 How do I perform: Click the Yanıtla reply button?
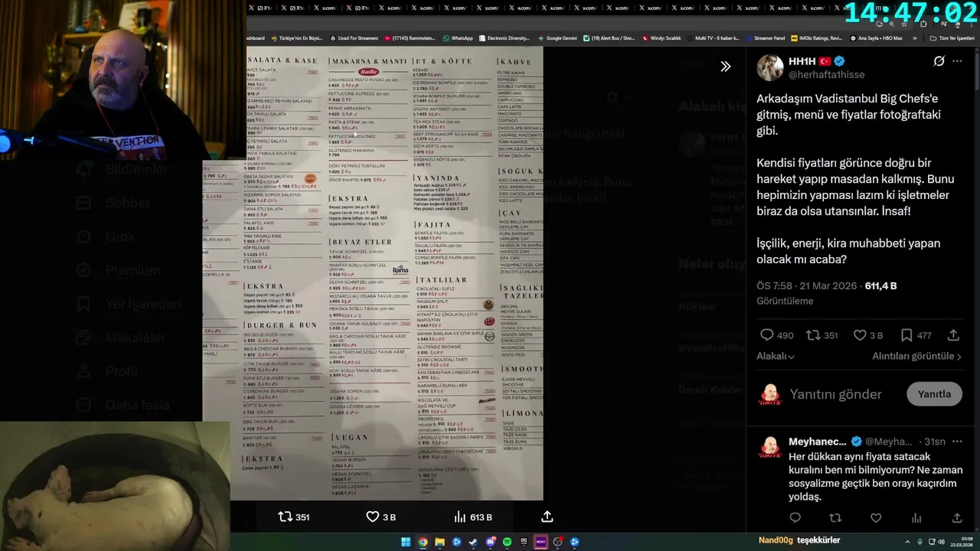934,394
